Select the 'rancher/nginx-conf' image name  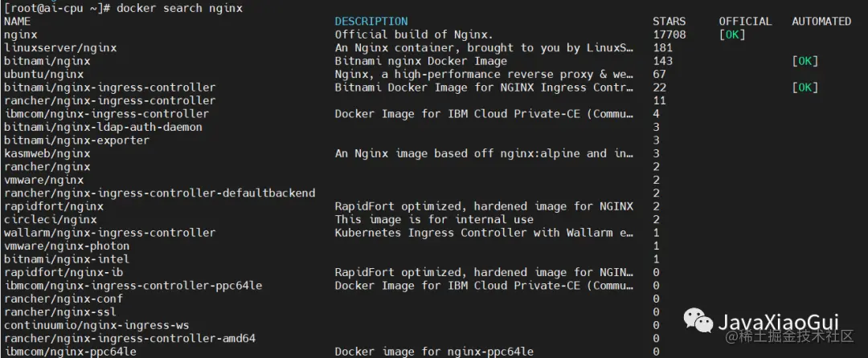(63, 299)
